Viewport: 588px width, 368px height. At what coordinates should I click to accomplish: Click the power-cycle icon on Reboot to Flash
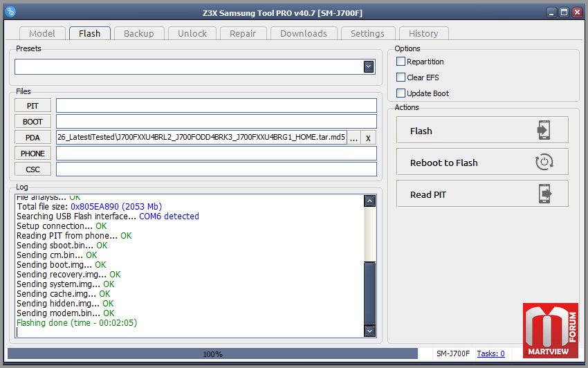click(544, 162)
